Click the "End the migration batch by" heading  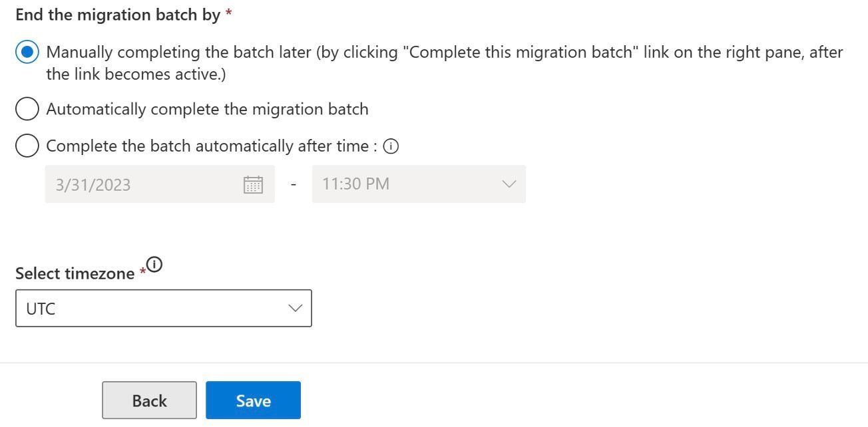click(x=118, y=15)
